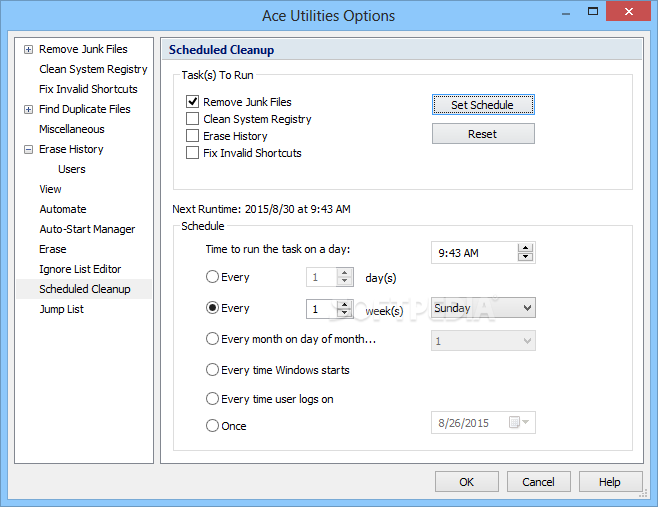Click the Scheduled Cleanup panel heading

coord(221,50)
